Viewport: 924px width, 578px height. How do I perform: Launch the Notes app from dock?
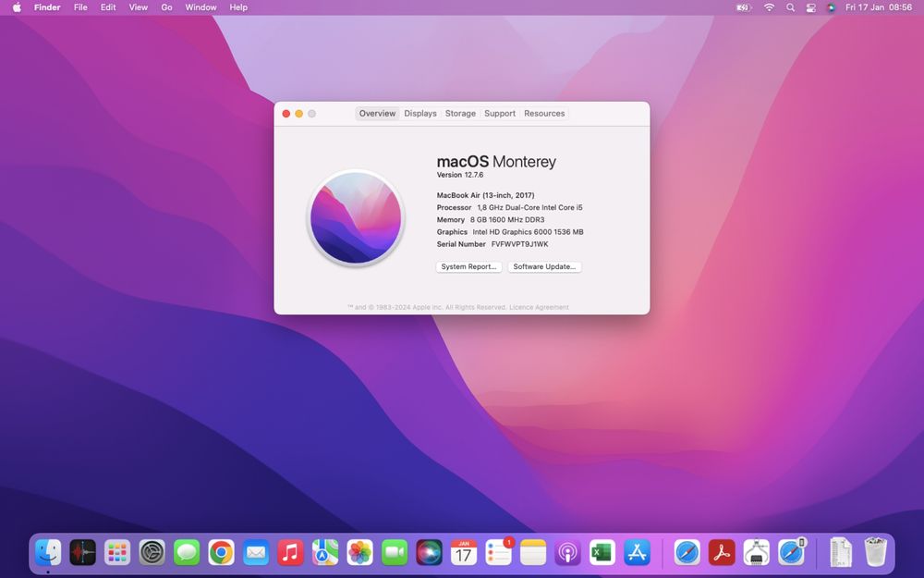coord(533,553)
